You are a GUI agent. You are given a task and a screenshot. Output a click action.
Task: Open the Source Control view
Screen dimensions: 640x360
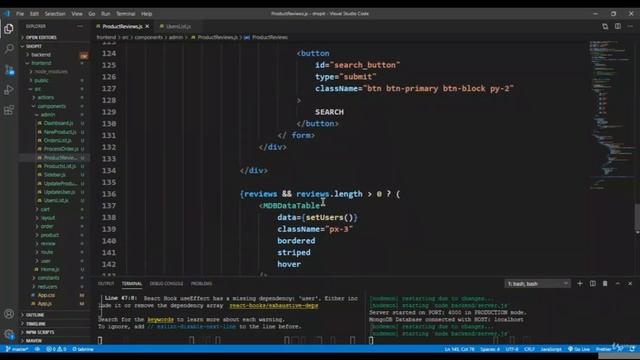[9, 70]
